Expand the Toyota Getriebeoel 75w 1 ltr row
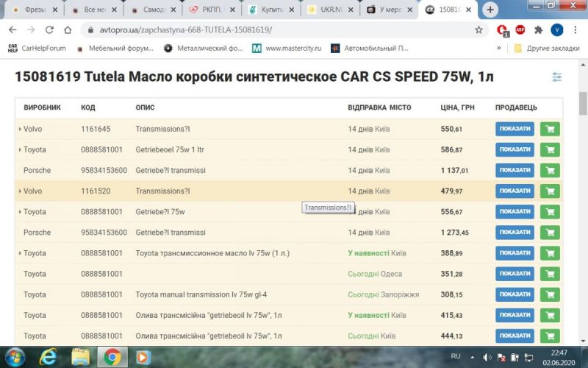The image size is (588, 368). click(20, 150)
